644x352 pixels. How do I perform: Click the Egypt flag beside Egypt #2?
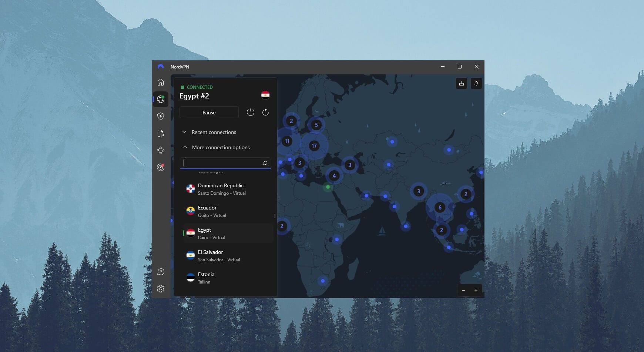pos(265,95)
